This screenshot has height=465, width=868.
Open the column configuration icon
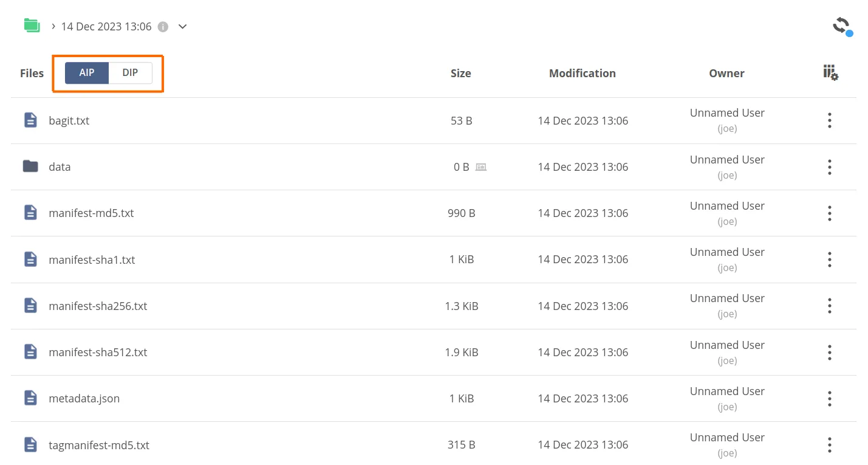pyautogui.click(x=830, y=73)
